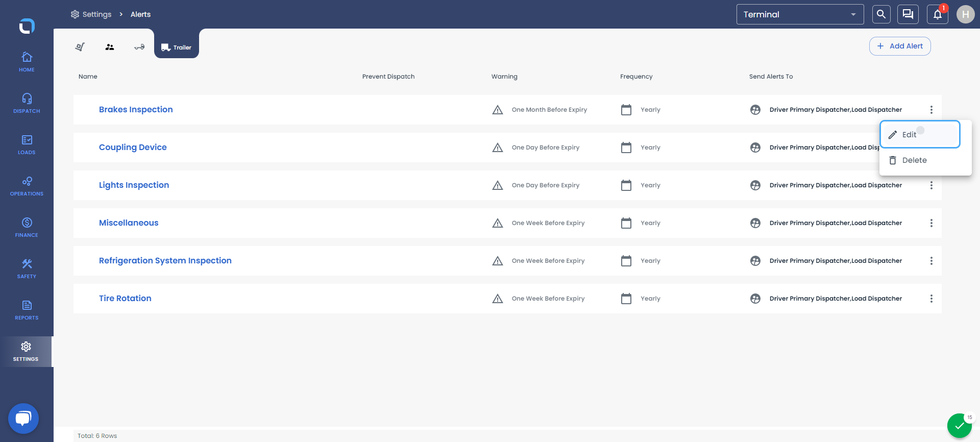This screenshot has width=980, height=442.
Task: Open the Tire Rotation alert
Action: click(x=125, y=298)
